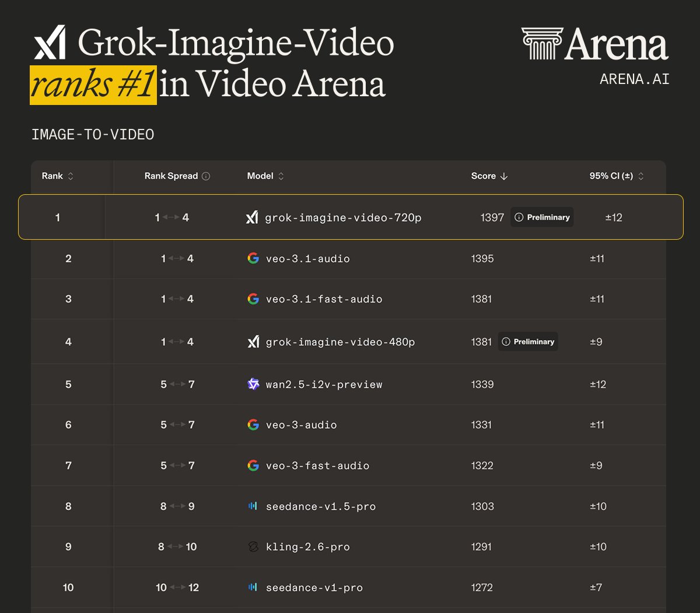Select the veo-3-fast-audio model name
Viewport: 700px width, 613px height.
click(x=318, y=465)
